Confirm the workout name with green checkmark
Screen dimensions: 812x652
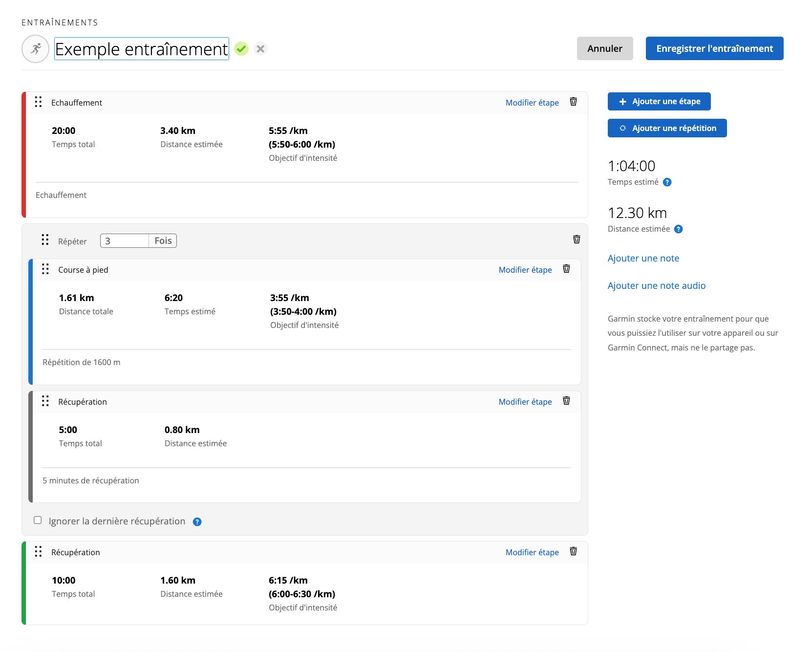(x=241, y=49)
